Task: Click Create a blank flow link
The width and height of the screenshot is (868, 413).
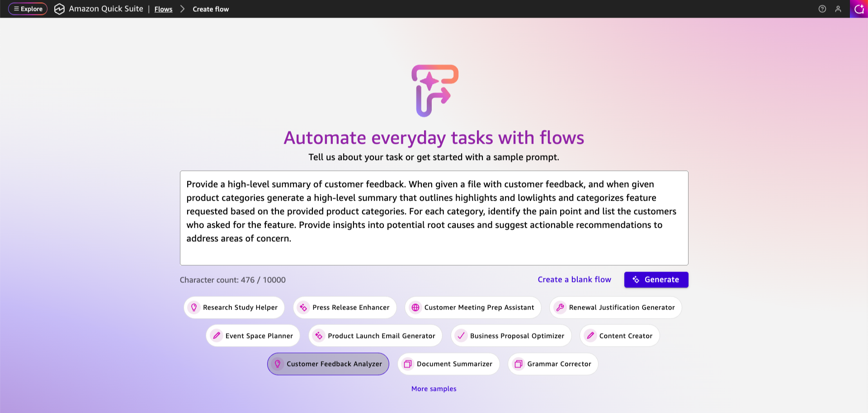Action: 574,280
